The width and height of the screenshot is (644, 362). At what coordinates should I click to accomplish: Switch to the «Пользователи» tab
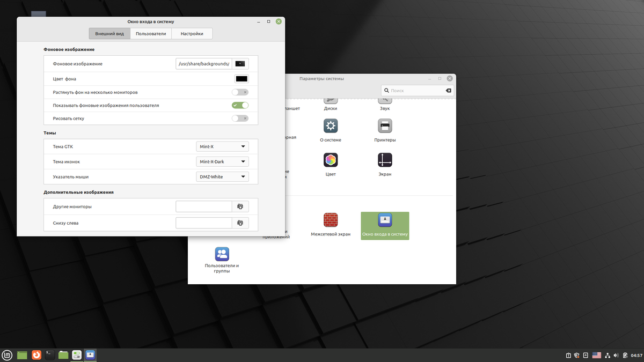click(x=151, y=34)
